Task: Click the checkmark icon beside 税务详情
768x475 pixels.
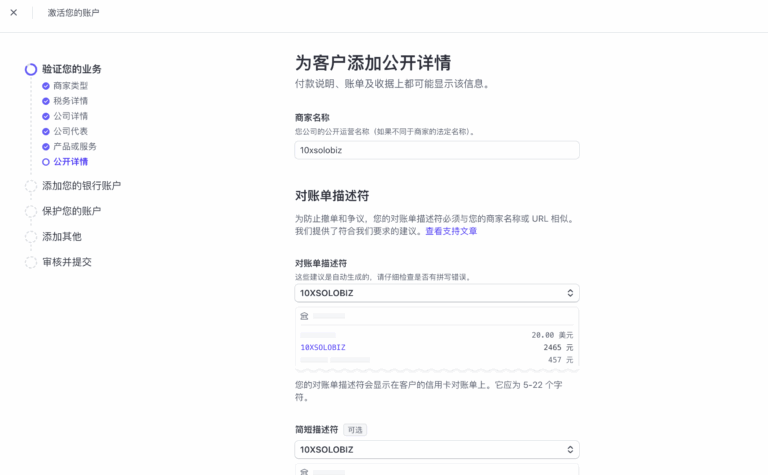Action: tap(46, 101)
